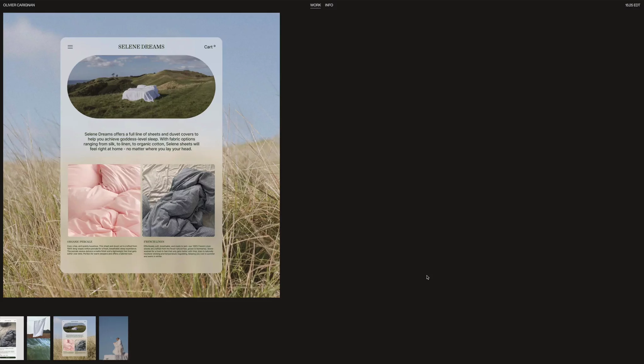
Task: Open the hamburger menu icon
Action: [70, 47]
